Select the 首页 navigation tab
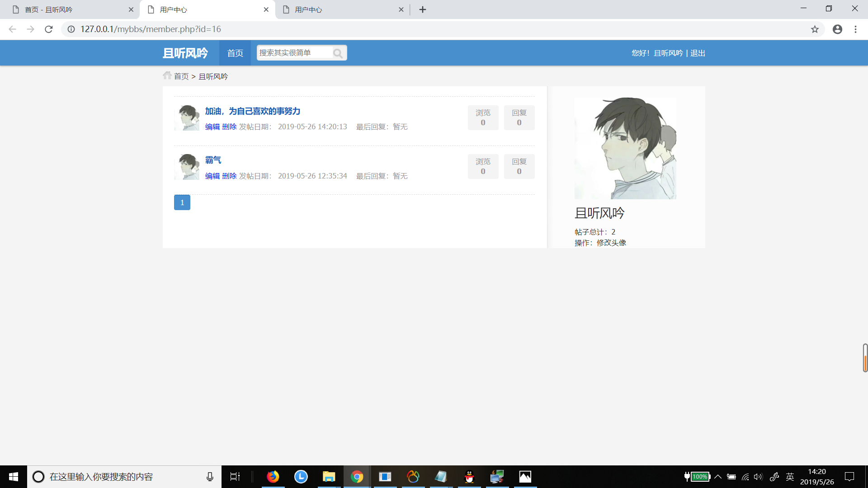The image size is (868, 488). click(235, 53)
